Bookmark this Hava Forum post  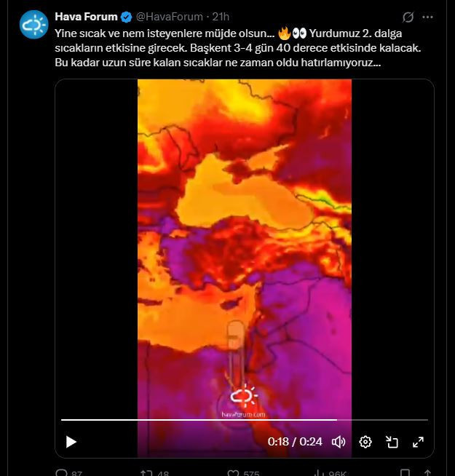point(405,472)
